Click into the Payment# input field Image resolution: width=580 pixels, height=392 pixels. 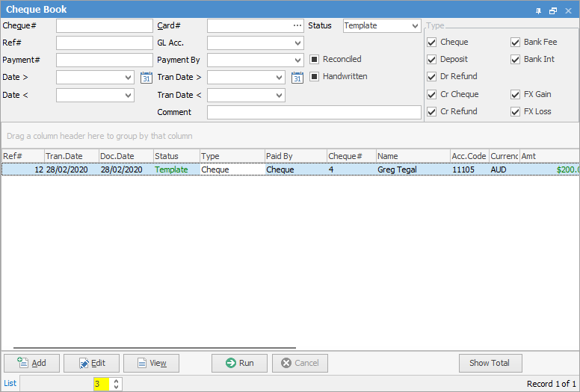(x=105, y=60)
